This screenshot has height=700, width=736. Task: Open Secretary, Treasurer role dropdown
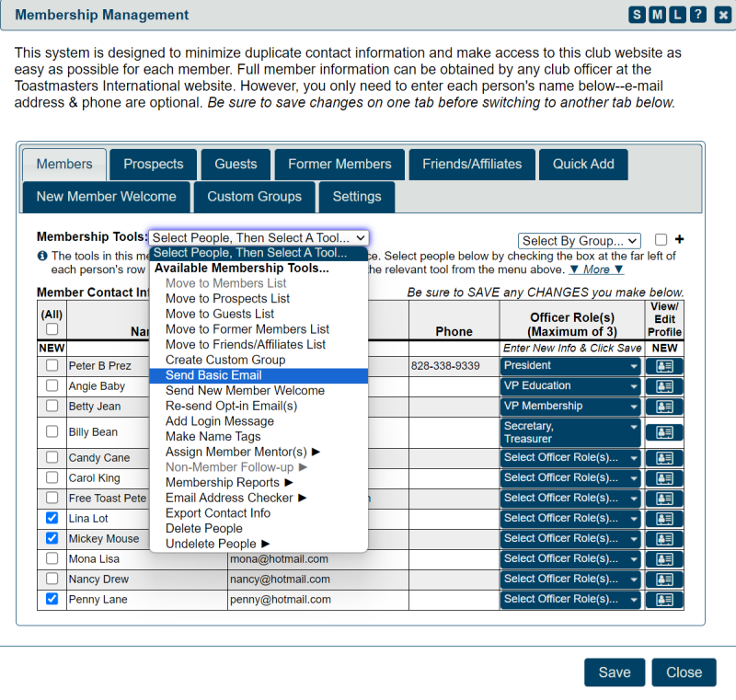(570, 432)
